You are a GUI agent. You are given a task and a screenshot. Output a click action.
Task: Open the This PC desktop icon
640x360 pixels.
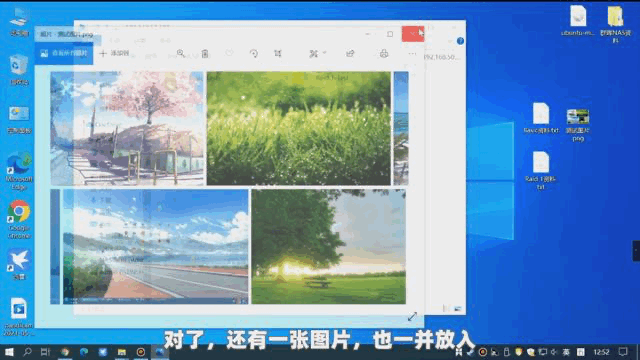(19, 22)
